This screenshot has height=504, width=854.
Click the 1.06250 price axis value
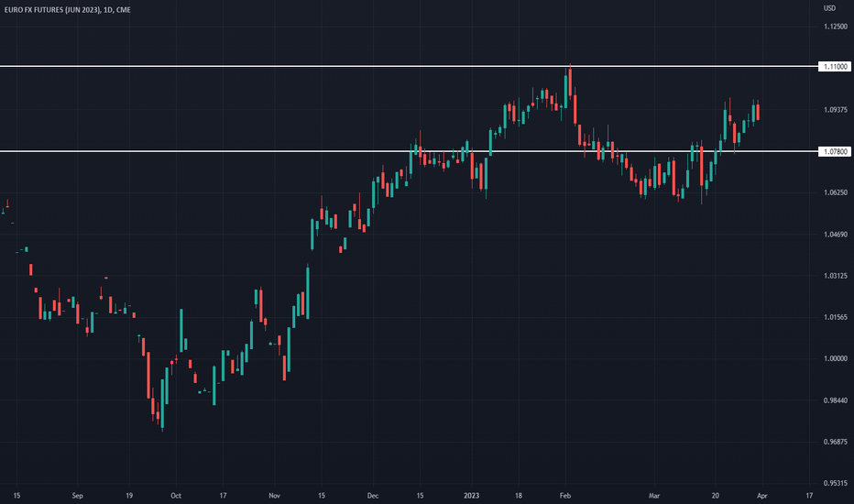pos(836,192)
